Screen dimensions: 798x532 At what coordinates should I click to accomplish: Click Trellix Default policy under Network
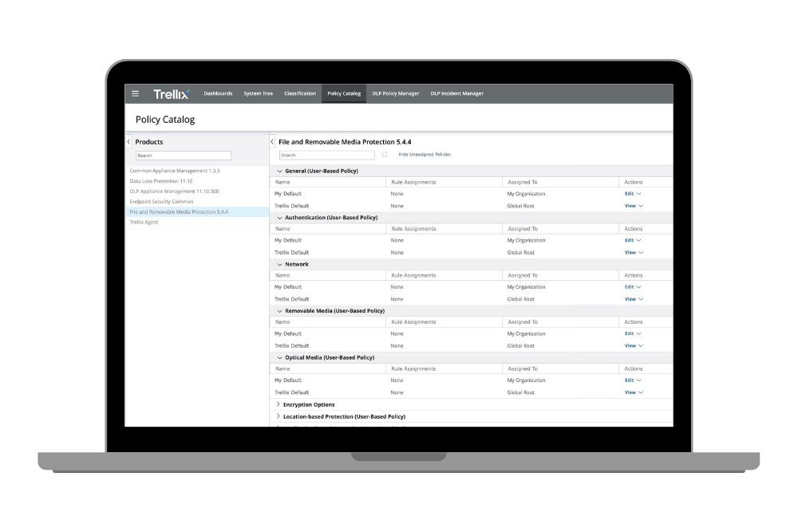[291, 299]
